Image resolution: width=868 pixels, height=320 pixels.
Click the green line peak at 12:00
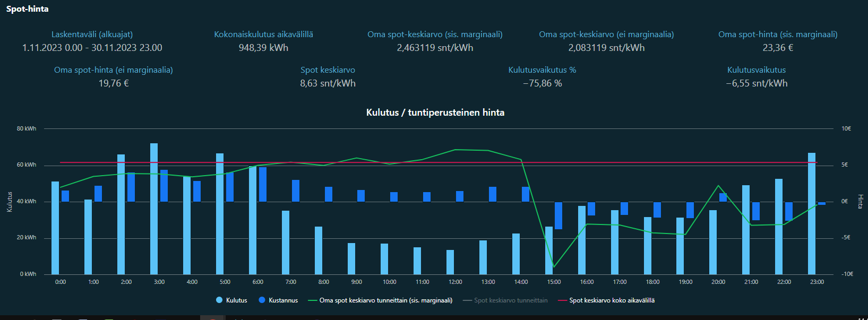pos(456,150)
